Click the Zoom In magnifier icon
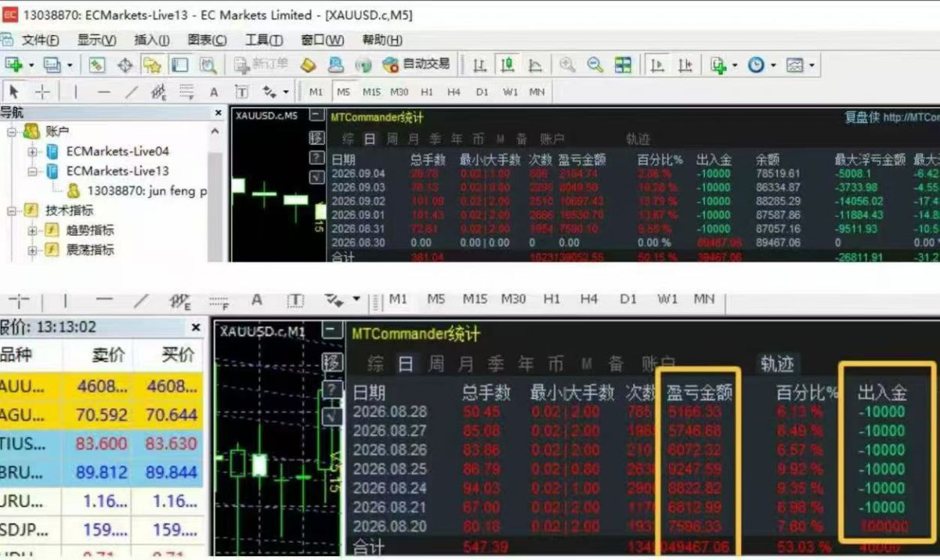This screenshot has height=560, width=940. pyautogui.click(x=567, y=65)
